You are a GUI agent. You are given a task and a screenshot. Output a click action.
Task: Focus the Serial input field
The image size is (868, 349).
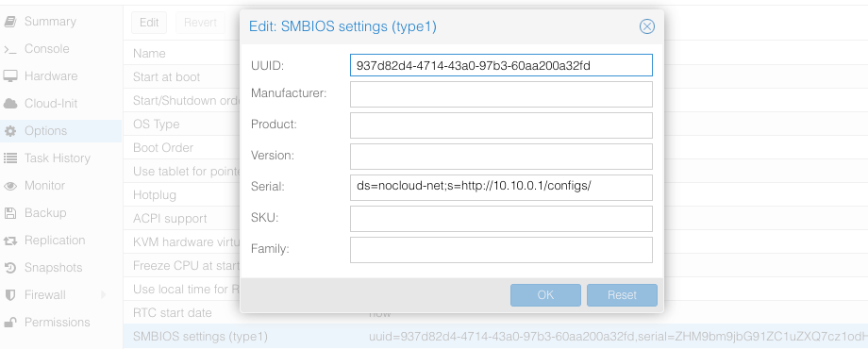[x=501, y=187]
